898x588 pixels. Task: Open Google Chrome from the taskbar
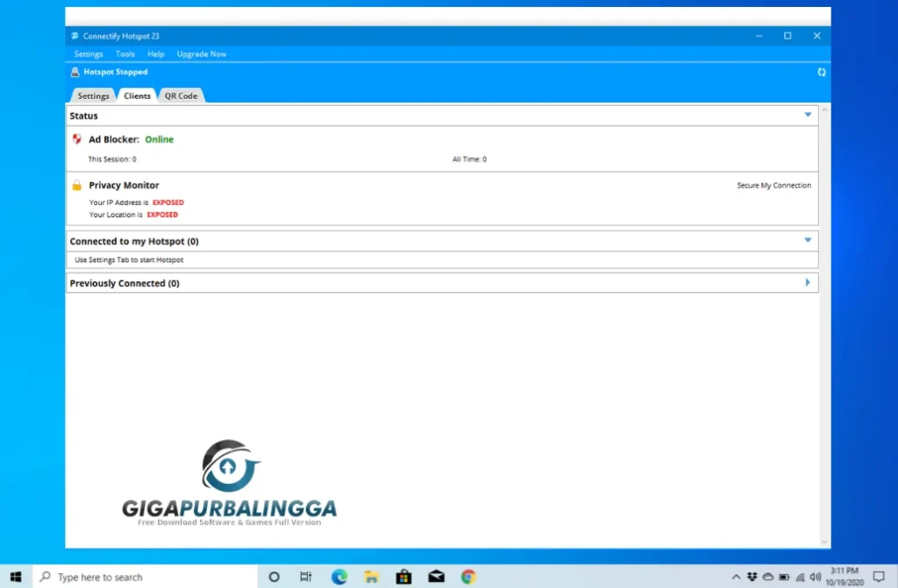point(468,577)
